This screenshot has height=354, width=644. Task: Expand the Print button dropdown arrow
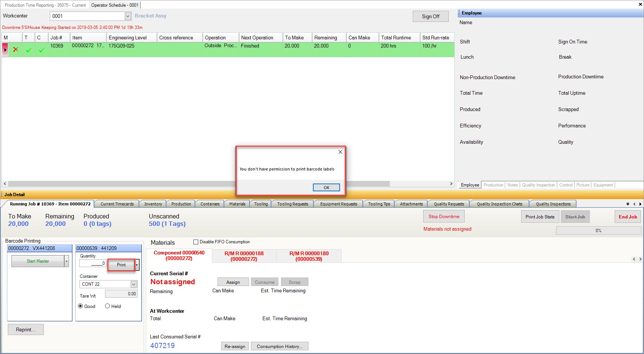[137, 265]
